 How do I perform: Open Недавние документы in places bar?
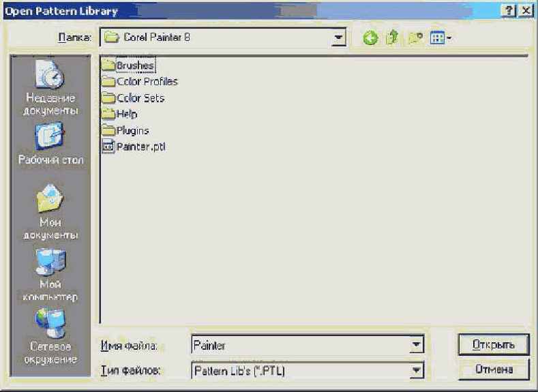pyautogui.click(x=50, y=88)
